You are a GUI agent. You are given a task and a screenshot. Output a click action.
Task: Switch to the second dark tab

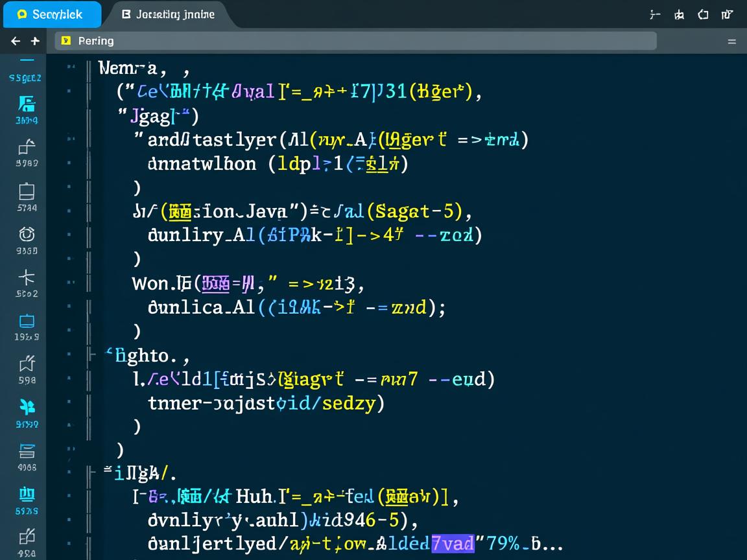pos(169,14)
